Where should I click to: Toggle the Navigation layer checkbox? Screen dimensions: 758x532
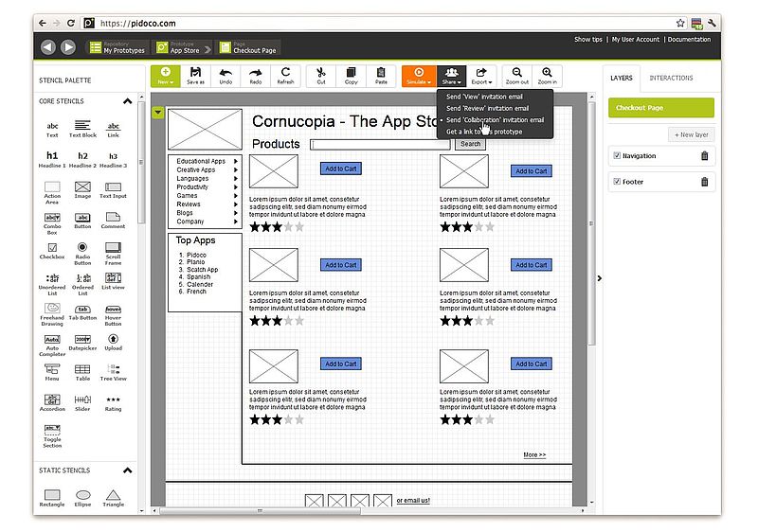click(x=617, y=155)
